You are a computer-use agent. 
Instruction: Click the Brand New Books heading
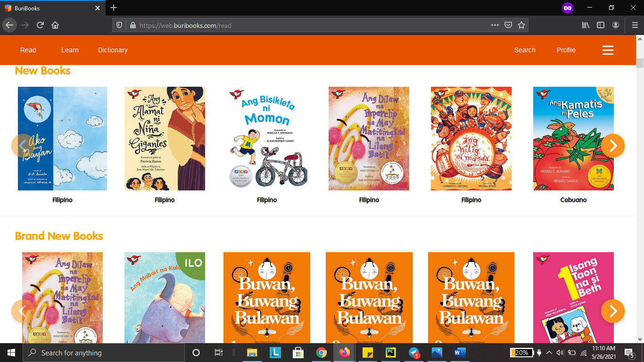pyautogui.click(x=59, y=236)
